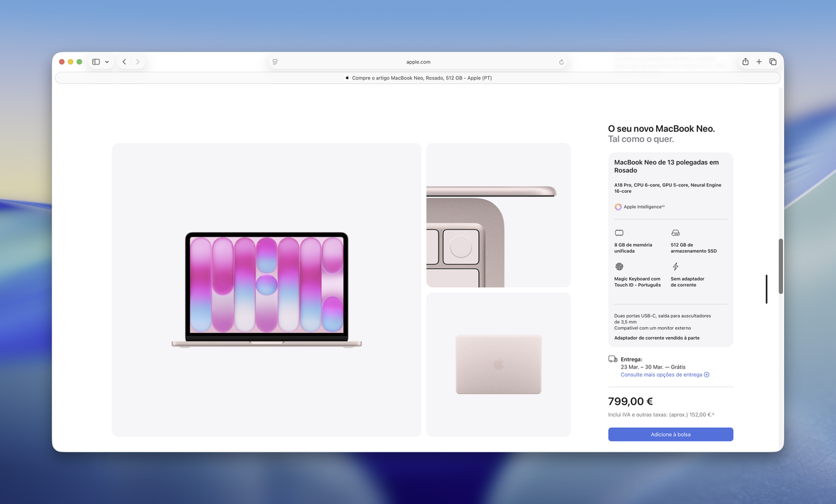Select the pink MacBook front view image
Viewport: 836px width, 504px height.
pos(265,288)
